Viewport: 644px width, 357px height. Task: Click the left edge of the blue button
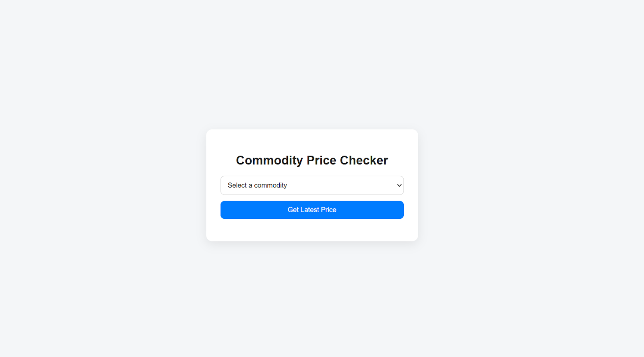(224, 210)
